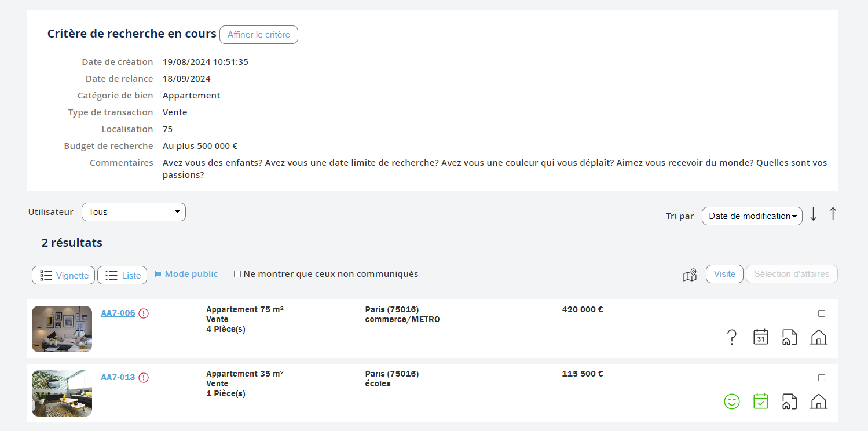Image resolution: width=868 pixels, height=431 pixels.
Task: Select the checkbox for property AA7-006
Action: pyautogui.click(x=822, y=313)
